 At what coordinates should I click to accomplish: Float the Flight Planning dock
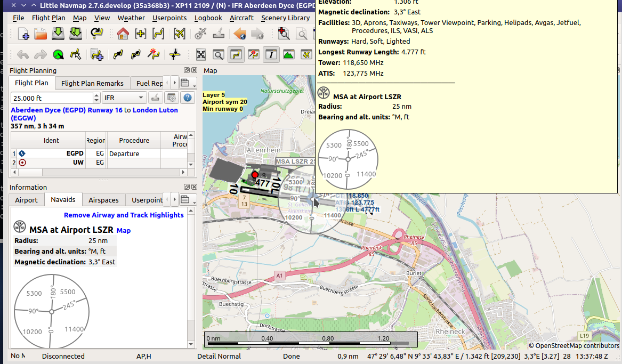point(187,70)
